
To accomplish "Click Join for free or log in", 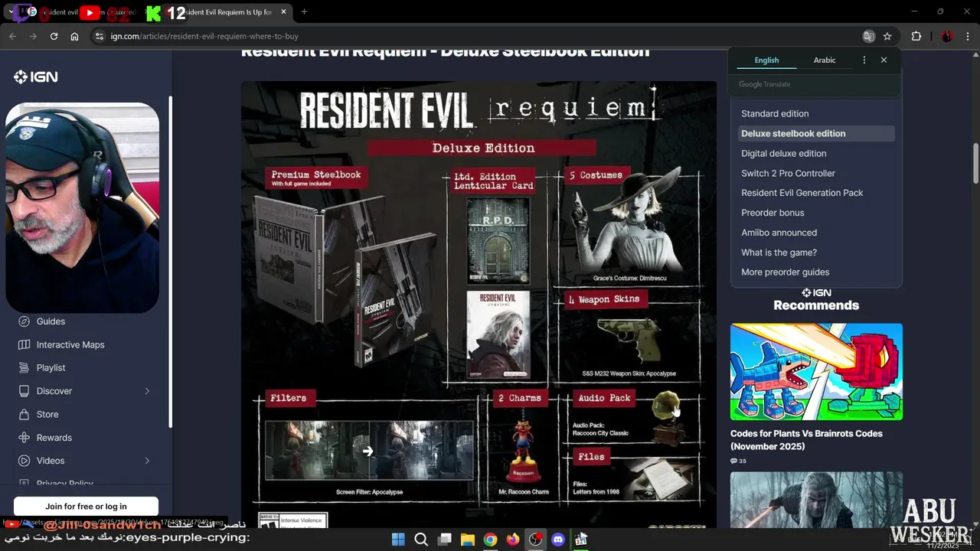I will (86, 507).
